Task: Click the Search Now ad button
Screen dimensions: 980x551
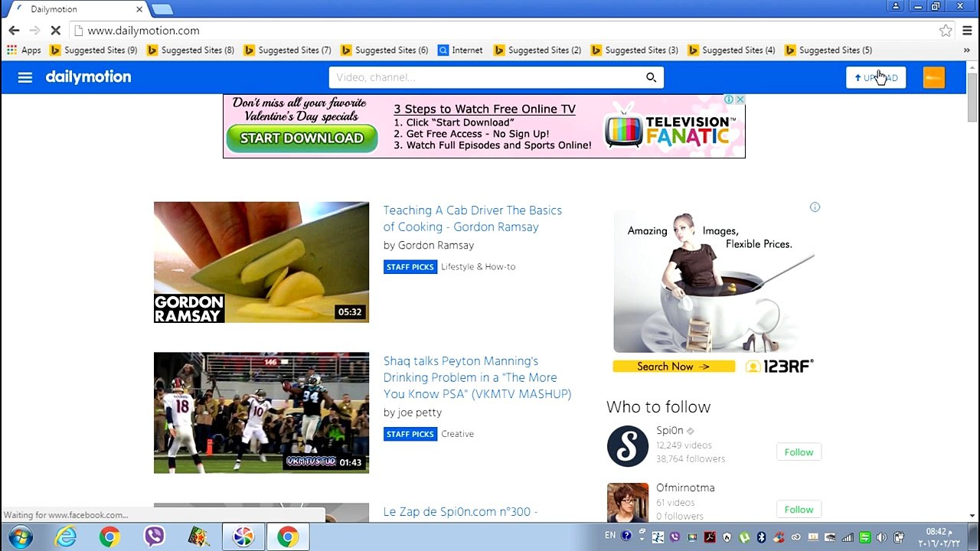Action: tap(674, 367)
